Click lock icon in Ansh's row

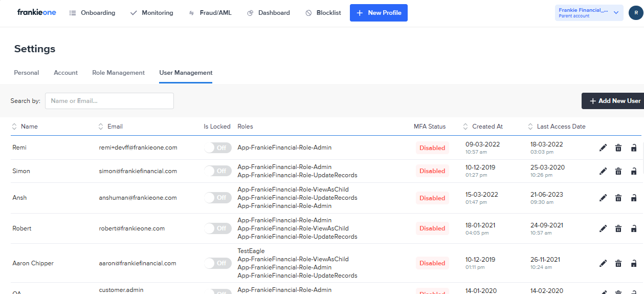634,198
